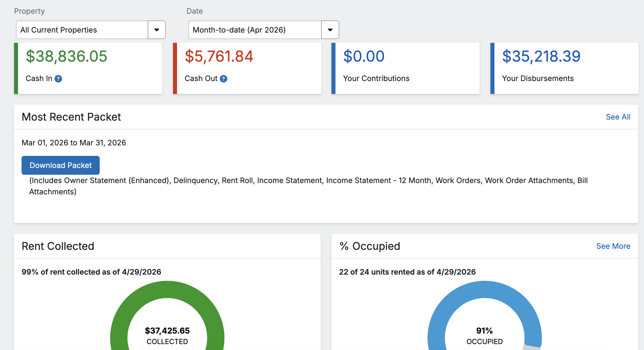
Task: Click the $0.00 contributions amount
Action: pos(364,56)
